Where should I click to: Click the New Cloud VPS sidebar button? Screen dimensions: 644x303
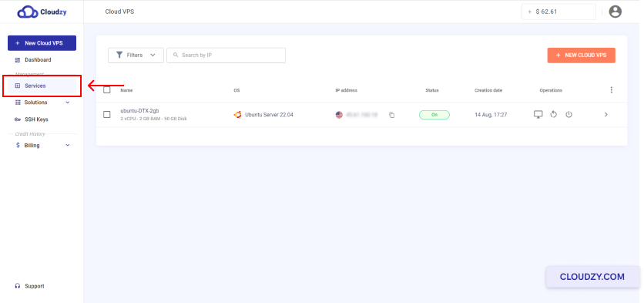pyautogui.click(x=42, y=43)
